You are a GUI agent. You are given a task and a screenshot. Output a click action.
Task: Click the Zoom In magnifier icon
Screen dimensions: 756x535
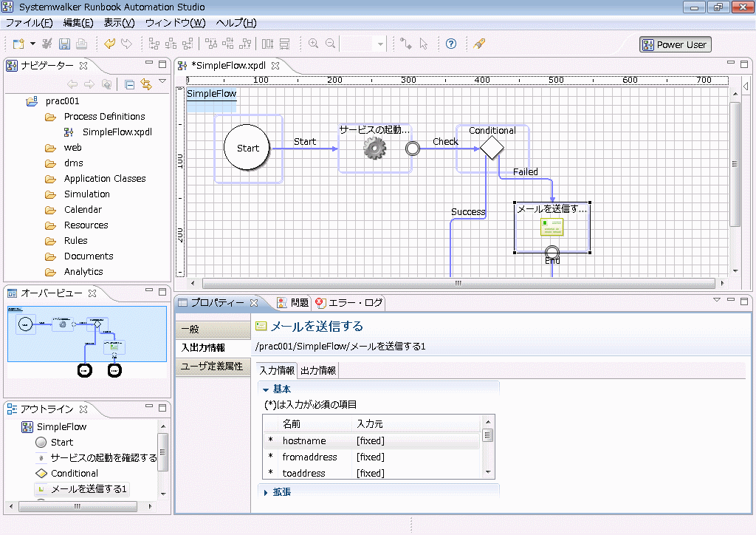click(x=313, y=44)
